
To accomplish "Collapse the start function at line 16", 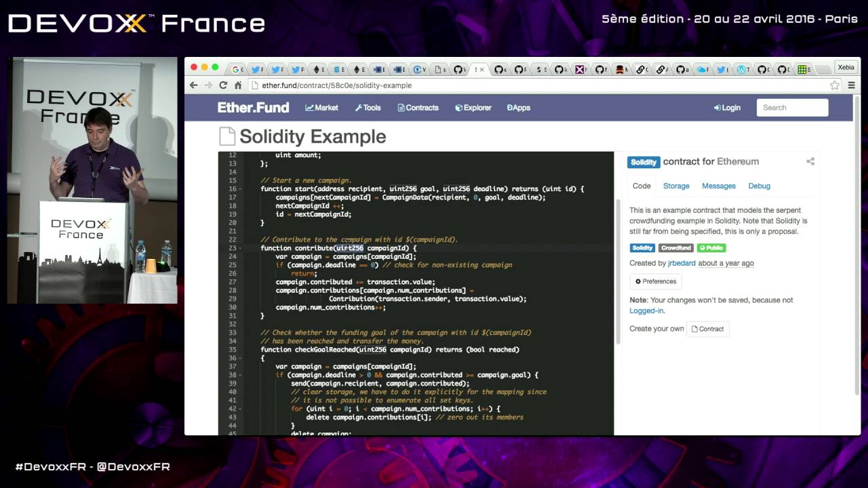I will [240, 189].
